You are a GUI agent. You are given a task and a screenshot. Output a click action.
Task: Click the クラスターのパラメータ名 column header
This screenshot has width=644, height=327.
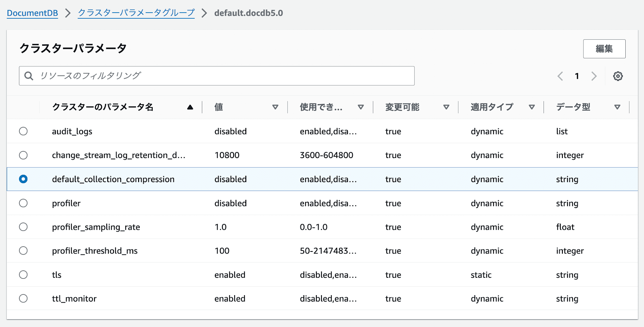coord(102,107)
